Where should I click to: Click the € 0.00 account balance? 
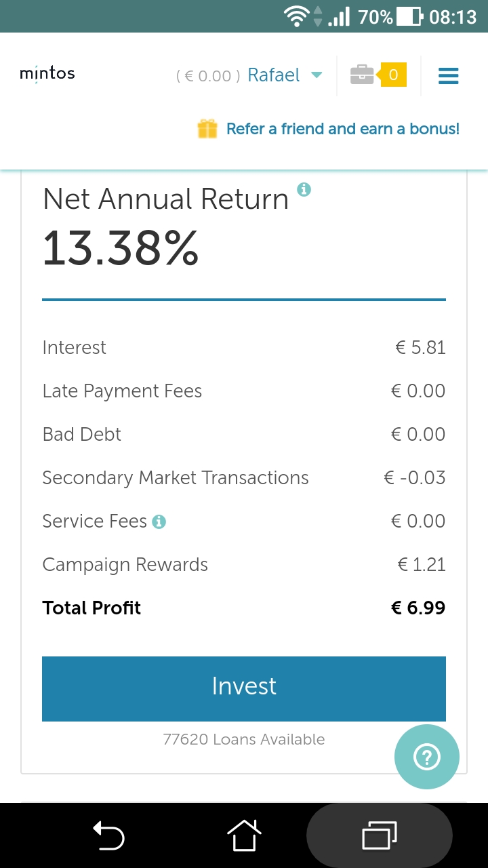point(208,76)
